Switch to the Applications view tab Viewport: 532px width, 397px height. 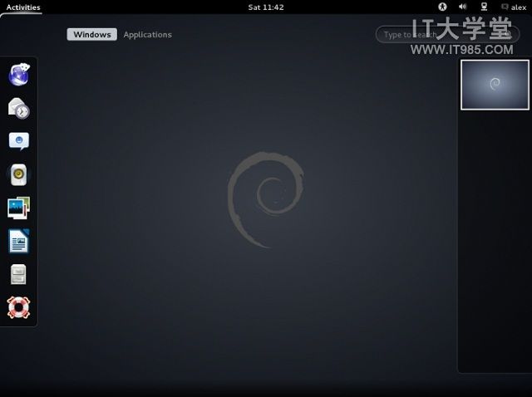click(x=148, y=35)
